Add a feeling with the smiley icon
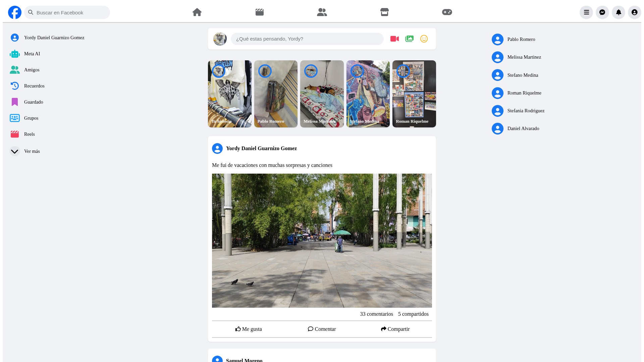Viewport: 644px width, 362px height. click(x=424, y=39)
